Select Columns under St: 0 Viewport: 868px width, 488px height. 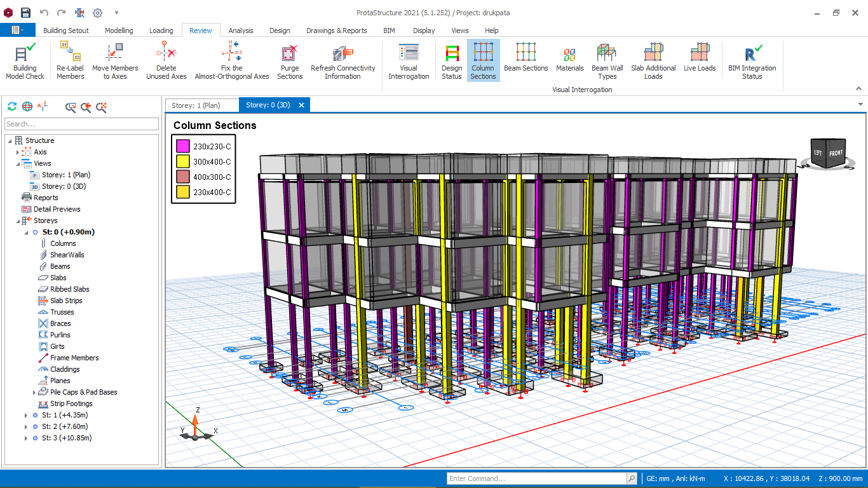tap(63, 243)
